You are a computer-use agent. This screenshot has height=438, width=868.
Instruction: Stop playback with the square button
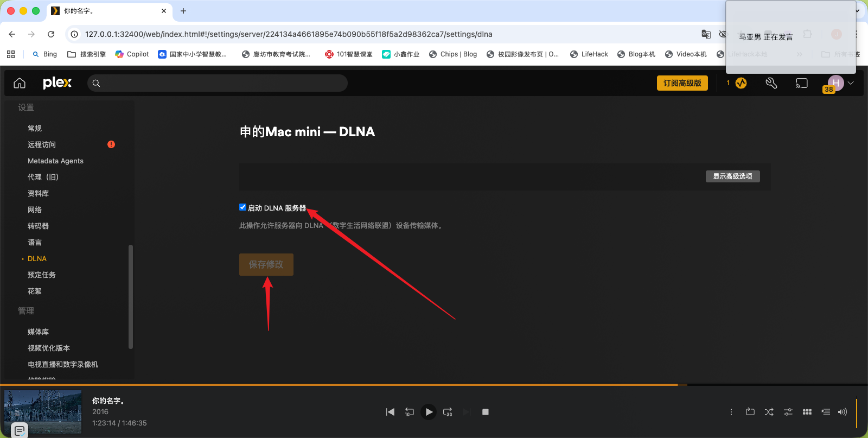pos(486,412)
